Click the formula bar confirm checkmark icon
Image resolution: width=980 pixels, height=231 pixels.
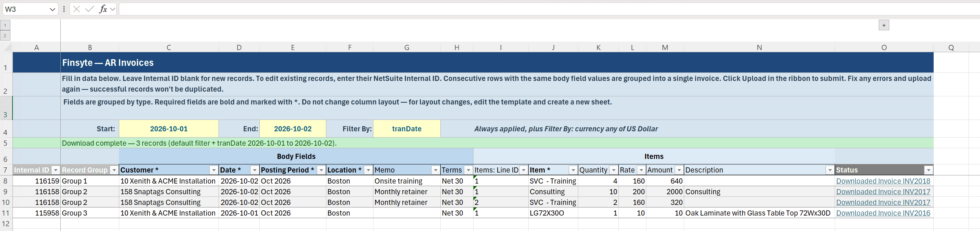point(89,9)
